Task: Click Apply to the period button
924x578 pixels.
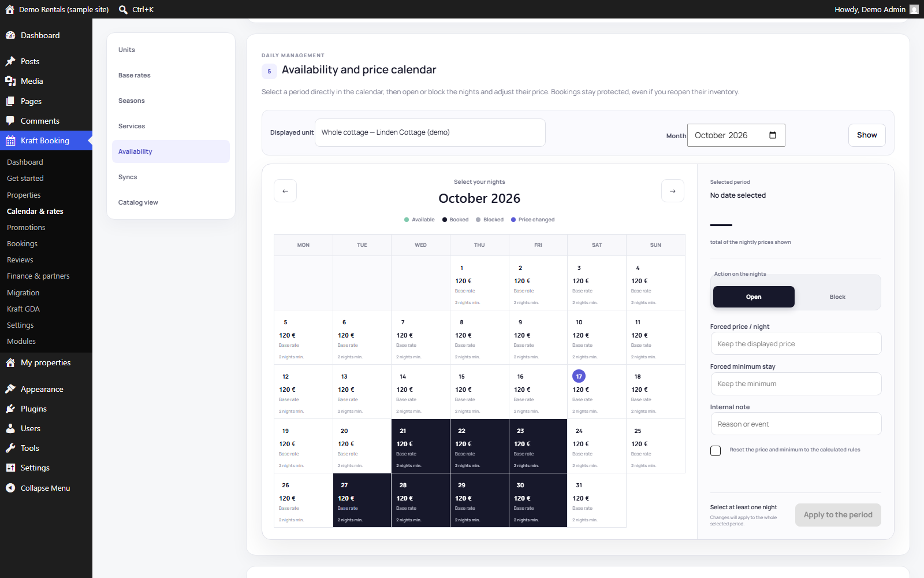Action: click(838, 515)
